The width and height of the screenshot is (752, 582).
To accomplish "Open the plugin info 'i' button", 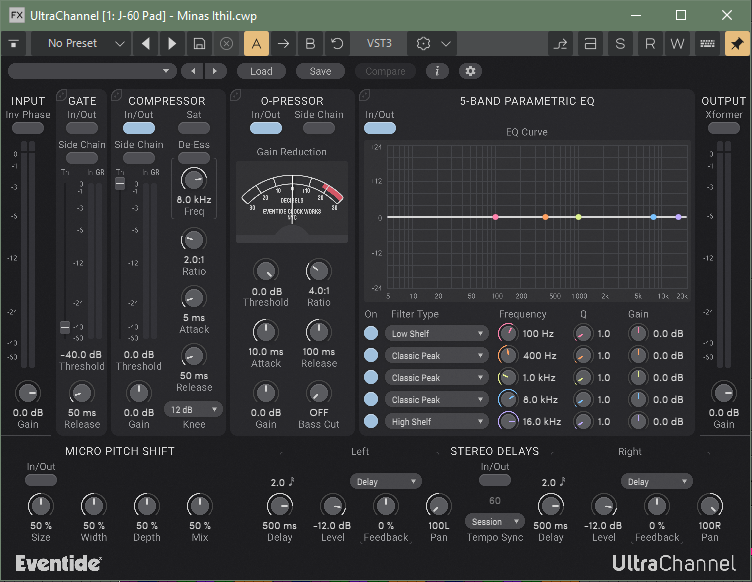I will point(437,71).
